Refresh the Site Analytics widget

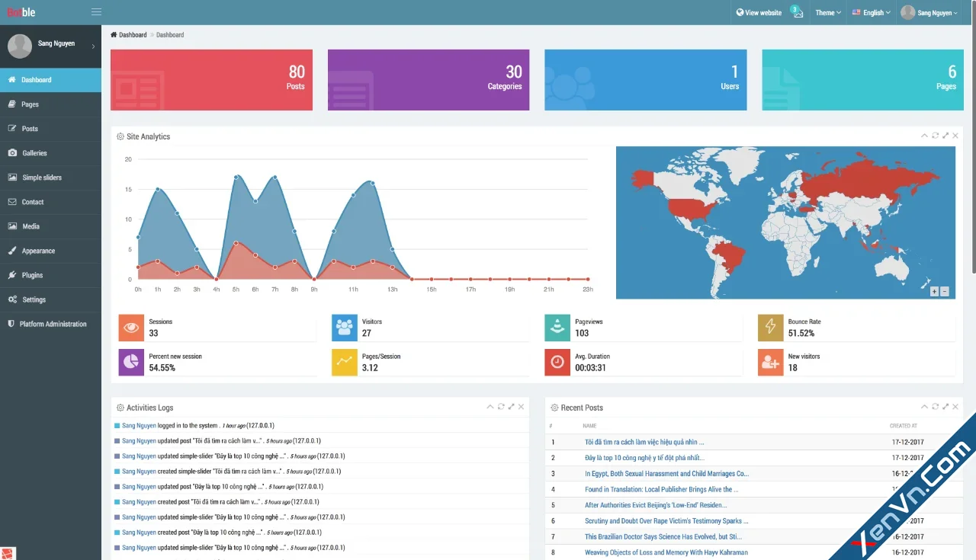935,136
